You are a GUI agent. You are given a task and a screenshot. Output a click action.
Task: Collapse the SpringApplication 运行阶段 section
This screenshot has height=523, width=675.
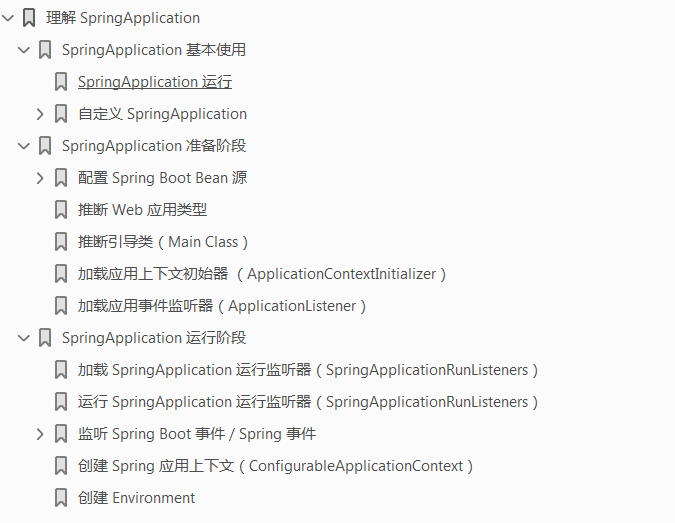pos(24,338)
